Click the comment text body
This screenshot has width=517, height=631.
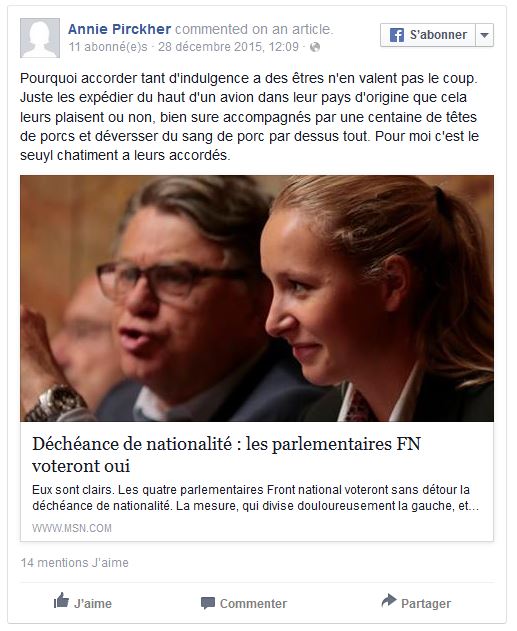[249, 117]
